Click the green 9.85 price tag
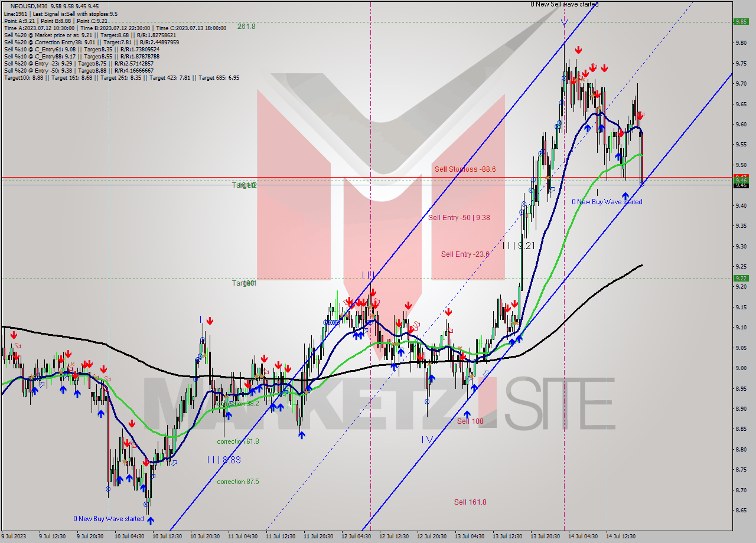Screen dimensions: 756x543 click(741, 21)
